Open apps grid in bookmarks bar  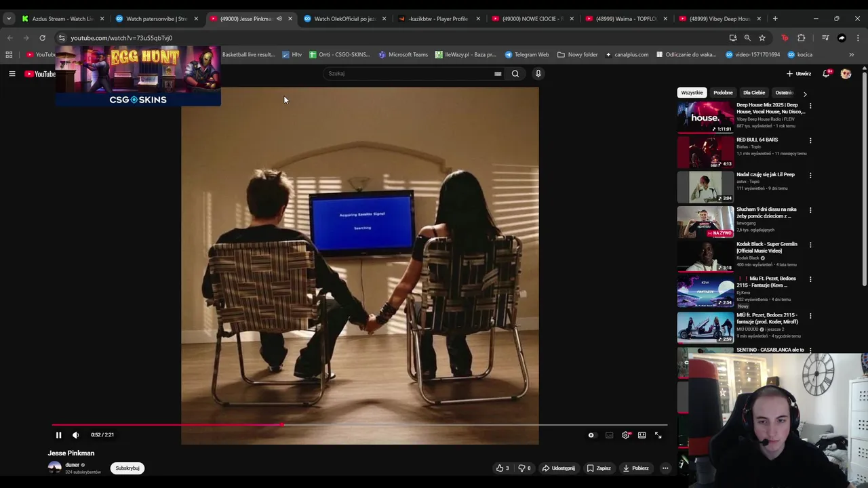click(9, 54)
